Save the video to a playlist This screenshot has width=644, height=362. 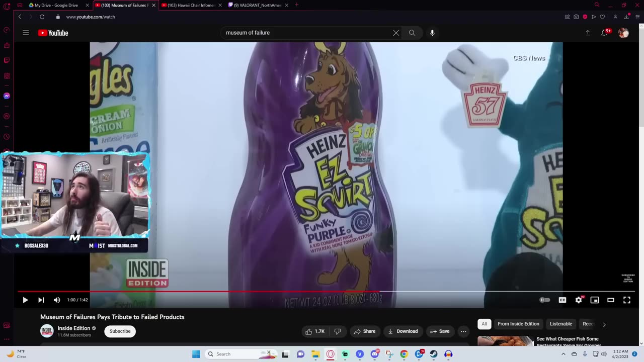(439, 331)
